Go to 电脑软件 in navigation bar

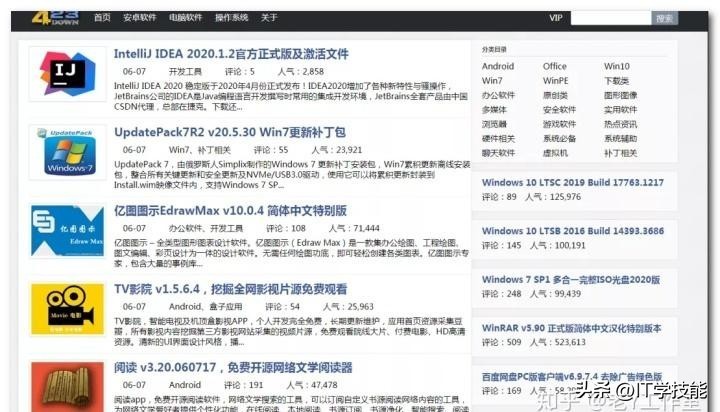coord(186,18)
